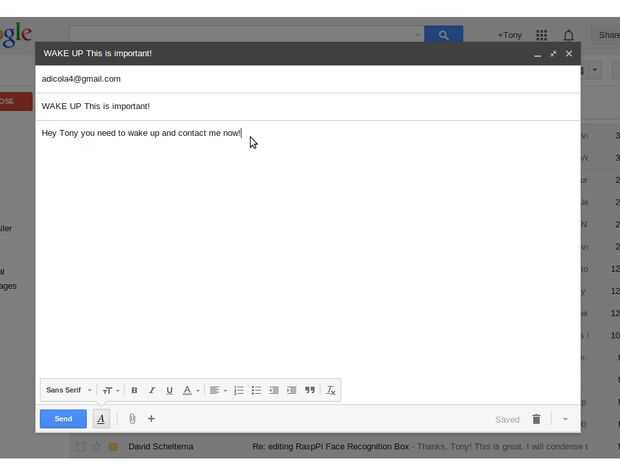Decrease indent of the text
This screenshot has height=465, width=620.
[274, 390]
